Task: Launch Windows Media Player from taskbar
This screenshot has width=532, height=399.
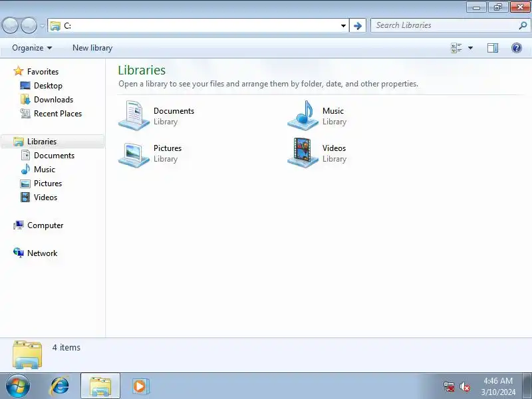Action: pos(140,386)
